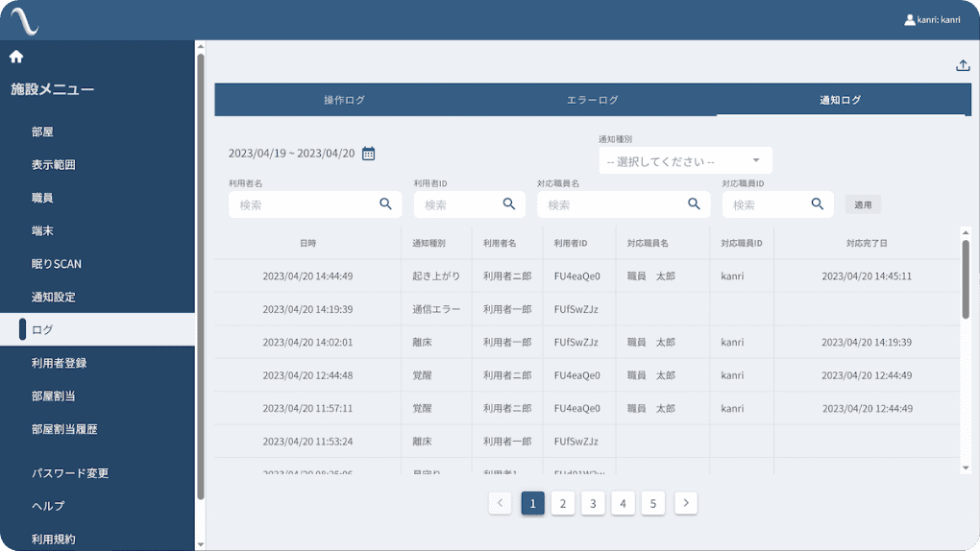Click the export upload icon
Viewport: 980px width, 551px height.
pos(963,65)
